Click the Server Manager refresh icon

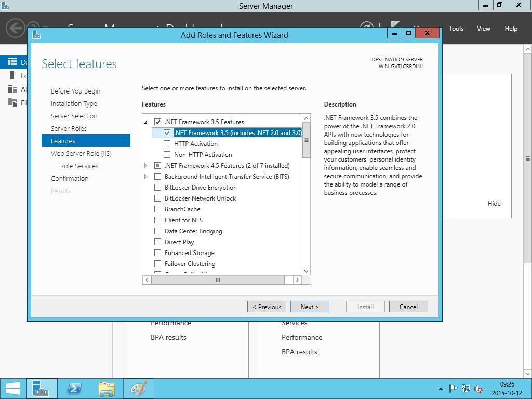tap(366, 25)
